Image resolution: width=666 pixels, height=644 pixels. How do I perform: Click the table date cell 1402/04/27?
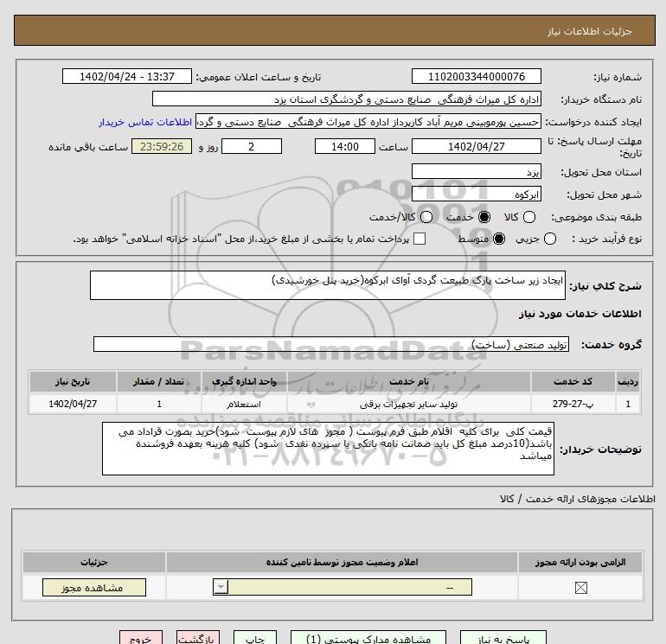click(x=73, y=404)
